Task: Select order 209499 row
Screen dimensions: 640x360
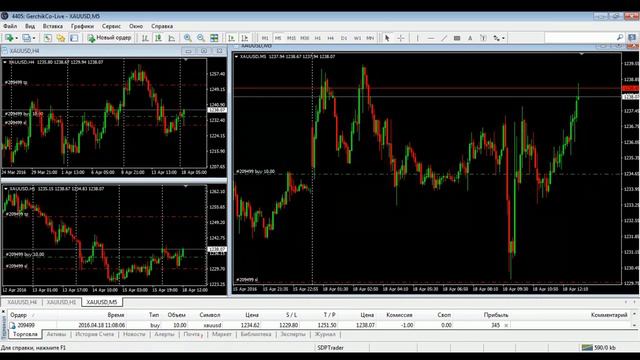Action: point(320,325)
